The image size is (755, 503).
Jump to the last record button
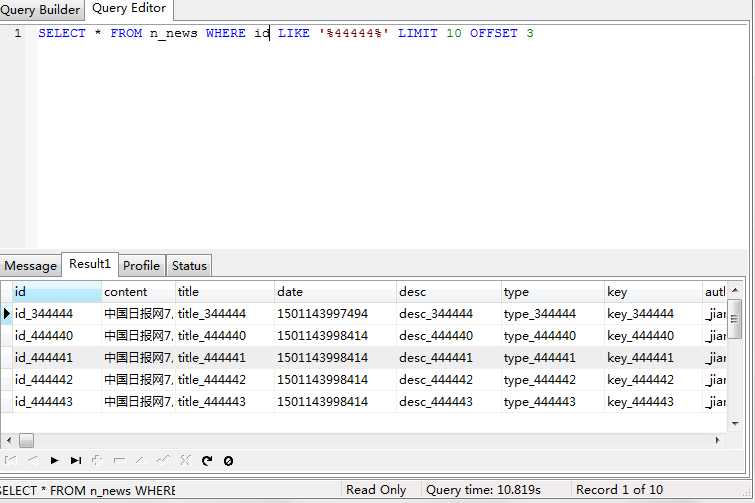(x=76, y=460)
